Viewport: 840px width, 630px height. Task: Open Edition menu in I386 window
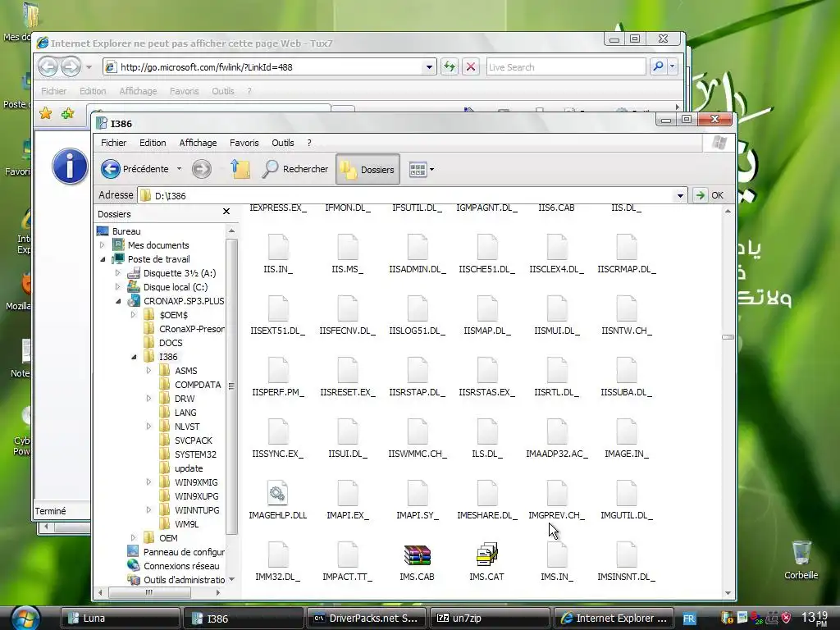[x=153, y=143]
